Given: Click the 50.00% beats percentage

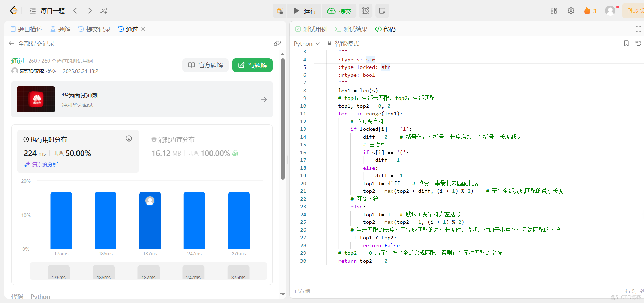Looking at the screenshot, I should click(78, 153).
